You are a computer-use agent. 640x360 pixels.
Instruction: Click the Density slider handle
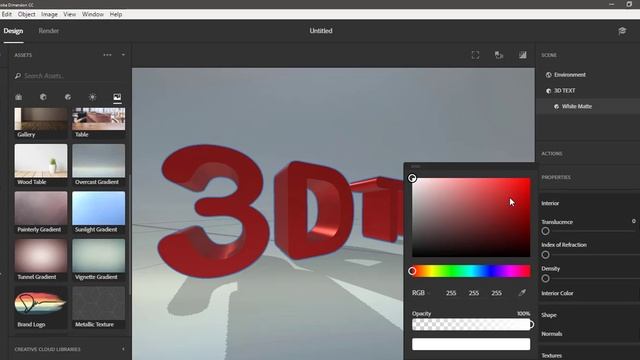click(545, 278)
